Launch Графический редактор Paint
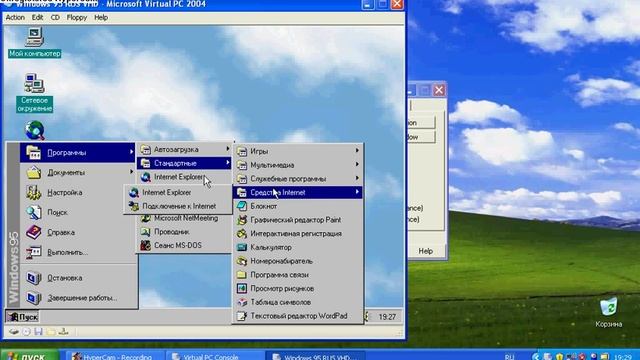640x360 pixels. tap(298, 220)
